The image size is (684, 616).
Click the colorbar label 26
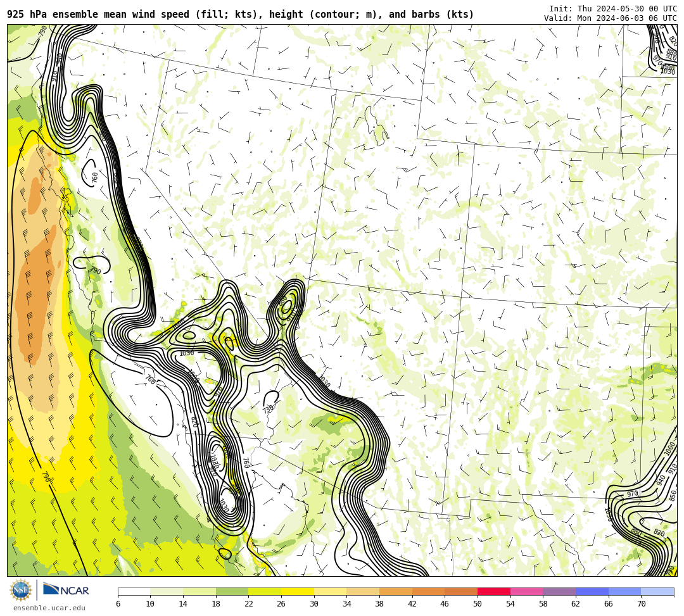[281, 604]
